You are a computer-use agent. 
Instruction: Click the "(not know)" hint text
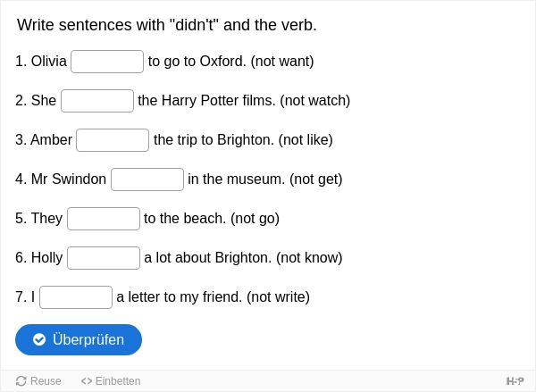pyautogui.click(x=309, y=258)
